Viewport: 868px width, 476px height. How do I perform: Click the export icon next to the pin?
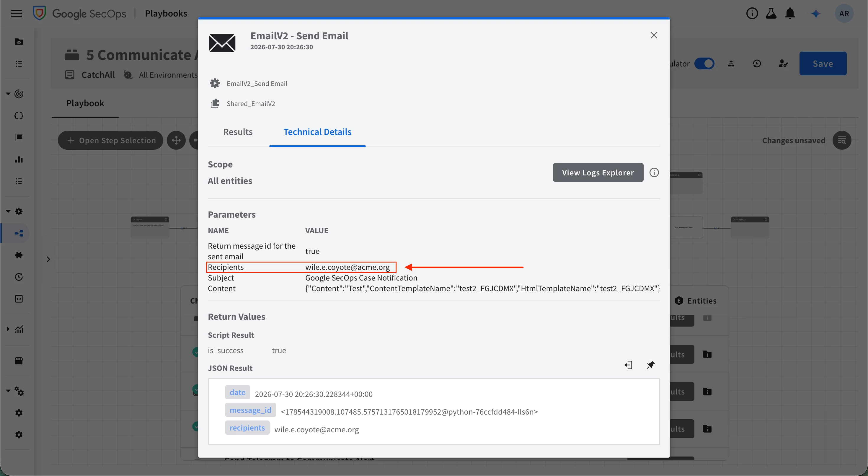pos(629,365)
